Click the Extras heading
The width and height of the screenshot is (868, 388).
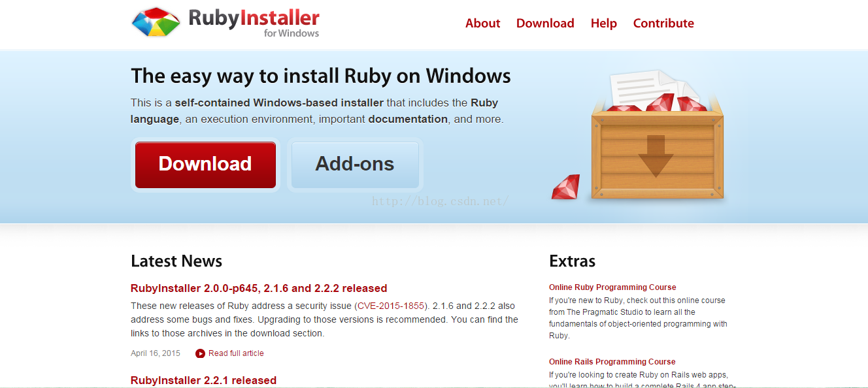click(572, 261)
